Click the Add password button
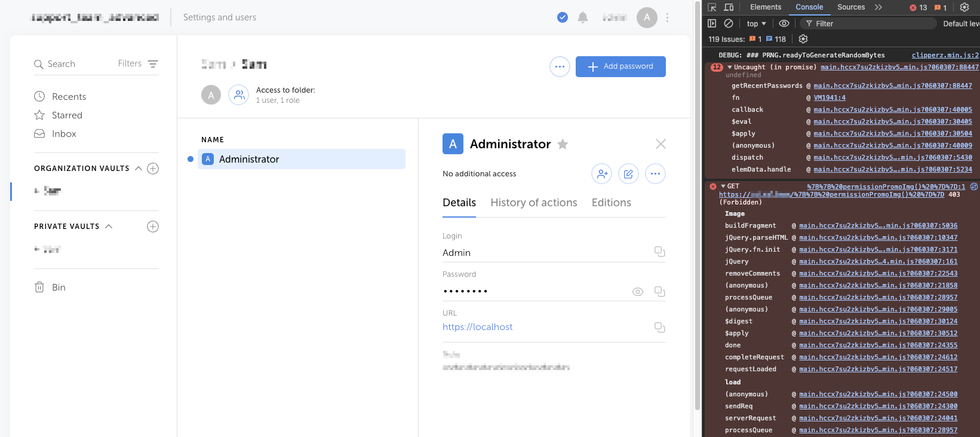Screen dimensions: 980x437 [x=620, y=66]
